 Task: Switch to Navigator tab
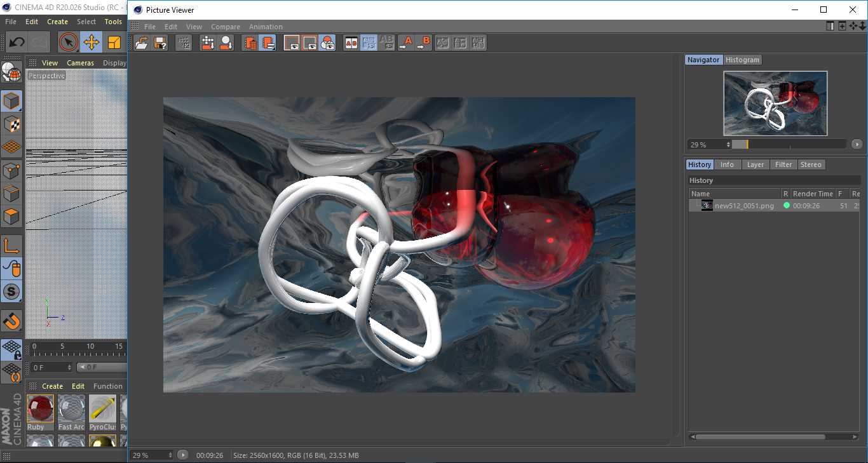(703, 60)
